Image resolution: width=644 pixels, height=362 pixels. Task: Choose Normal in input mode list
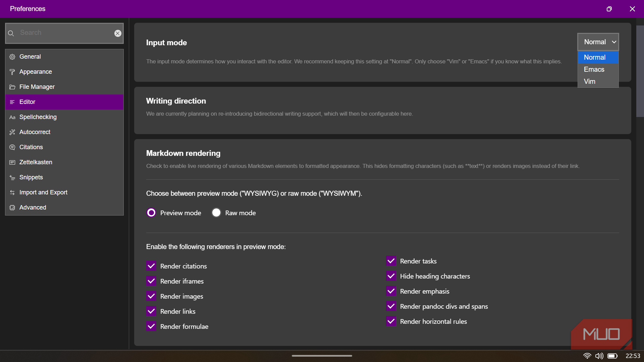[x=598, y=57]
